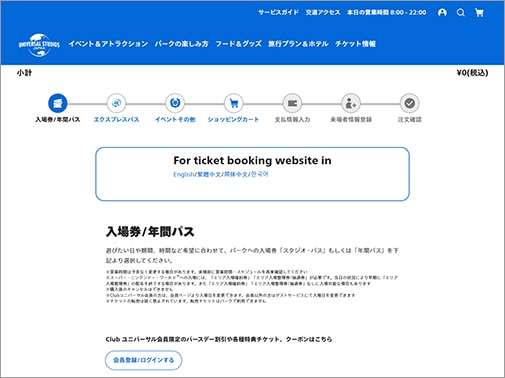Select the 注文確認 checkmark step icon
This screenshot has width=505, height=378.
click(x=410, y=103)
